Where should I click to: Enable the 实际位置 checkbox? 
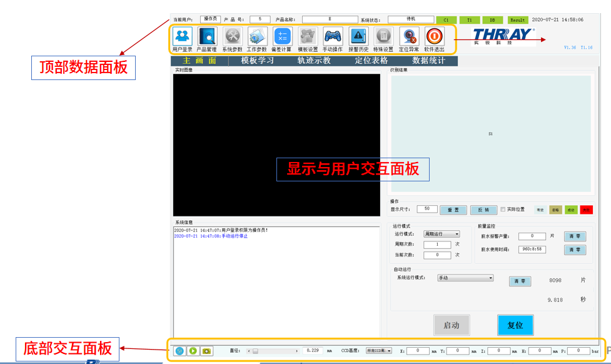[503, 210]
